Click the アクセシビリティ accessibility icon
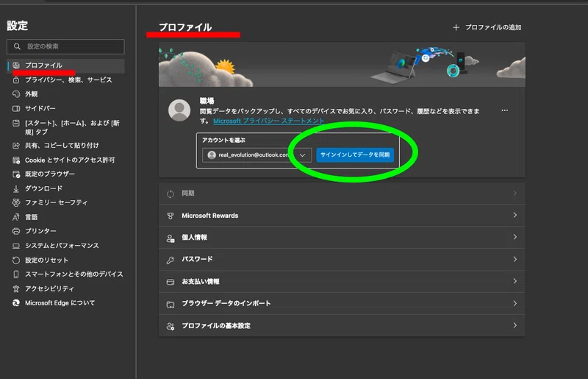 [x=16, y=288]
